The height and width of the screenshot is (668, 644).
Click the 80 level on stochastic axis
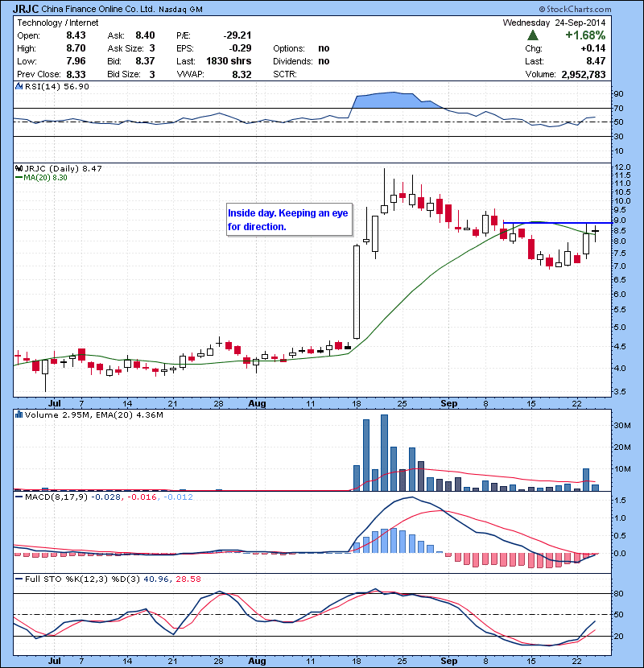click(619, 593)
